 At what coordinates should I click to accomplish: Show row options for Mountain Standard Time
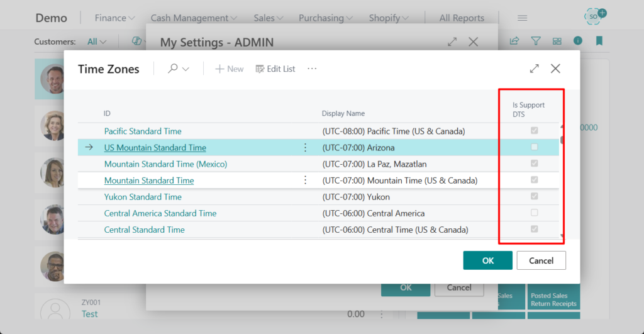306,181
